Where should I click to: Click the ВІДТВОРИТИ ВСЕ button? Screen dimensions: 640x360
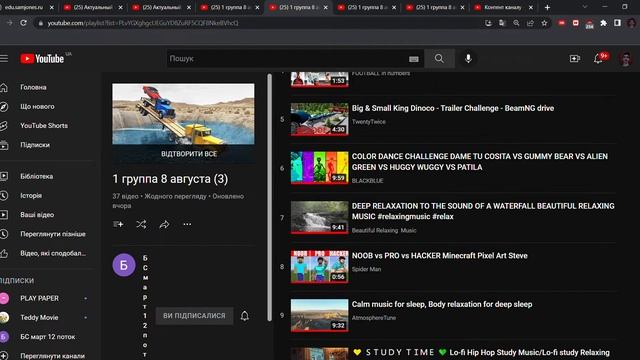[x=189, y=154]
